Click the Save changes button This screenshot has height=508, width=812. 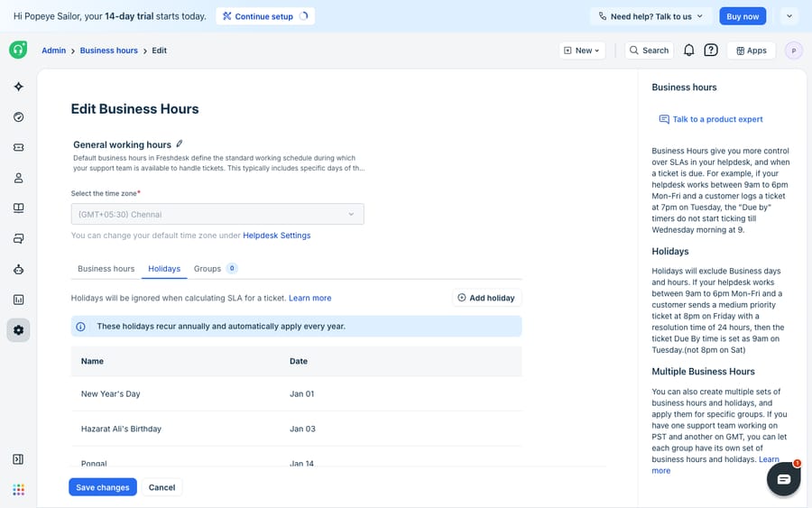click(x=103, y=487)
